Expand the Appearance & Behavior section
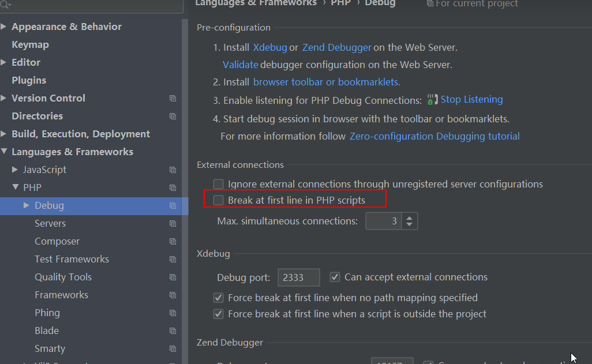 [x=4, y=27]
